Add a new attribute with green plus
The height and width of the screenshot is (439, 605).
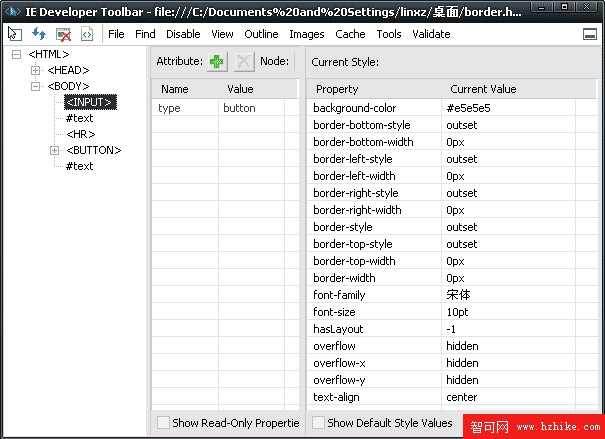point(217,62)
